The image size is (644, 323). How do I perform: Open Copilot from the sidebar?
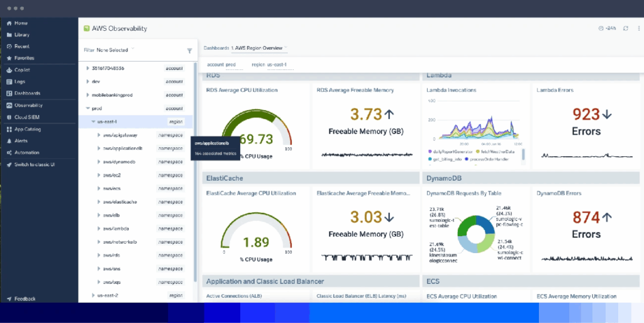tap(22, 70)
